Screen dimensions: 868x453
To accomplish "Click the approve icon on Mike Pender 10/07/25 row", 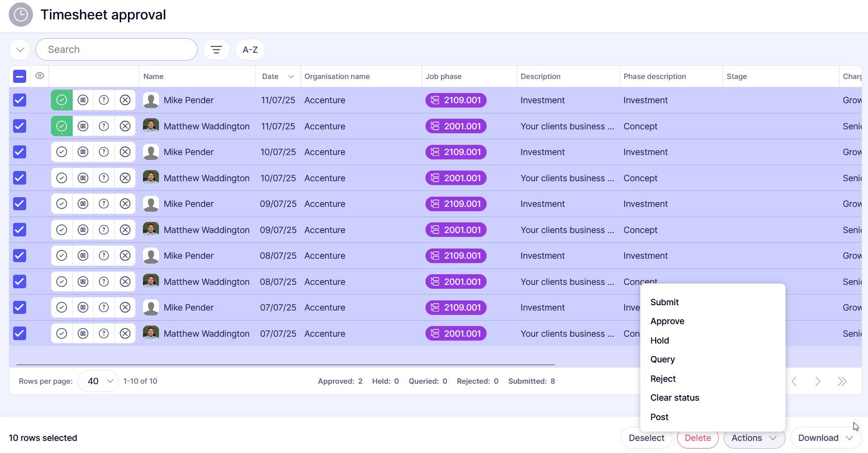I will 62,152.
